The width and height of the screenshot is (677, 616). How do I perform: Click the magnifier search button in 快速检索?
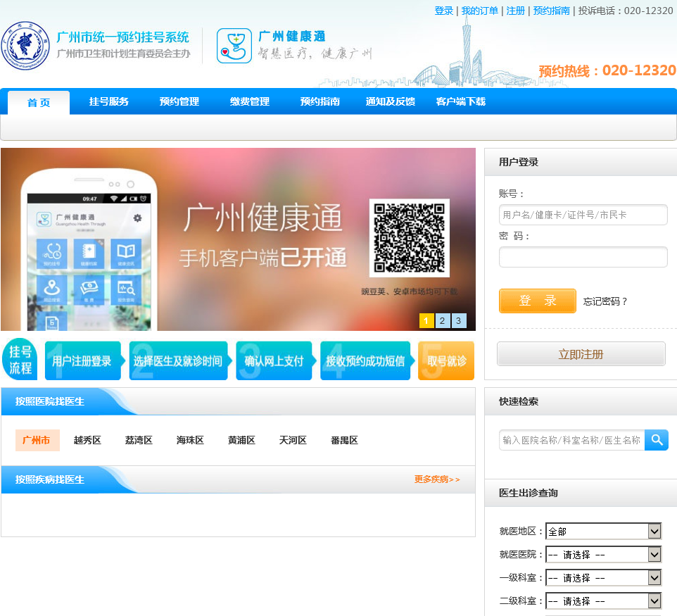click(657, 440)
